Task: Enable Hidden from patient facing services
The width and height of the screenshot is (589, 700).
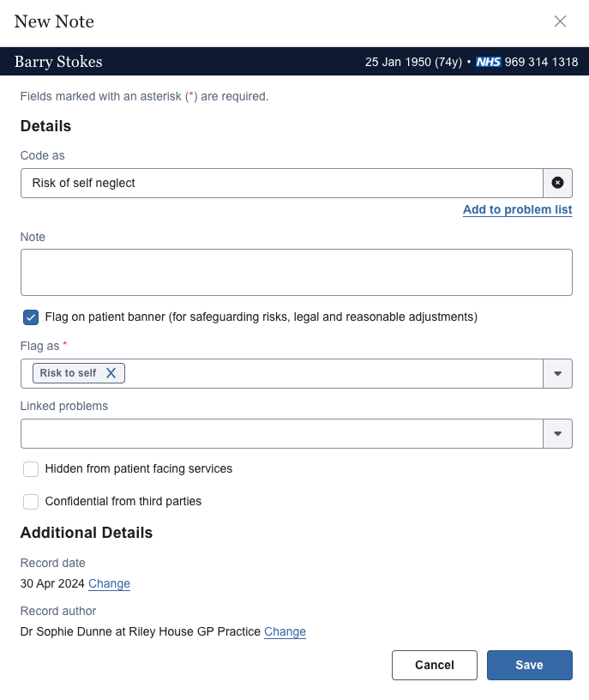Action: pyautogui.click(x=30, y=468)
